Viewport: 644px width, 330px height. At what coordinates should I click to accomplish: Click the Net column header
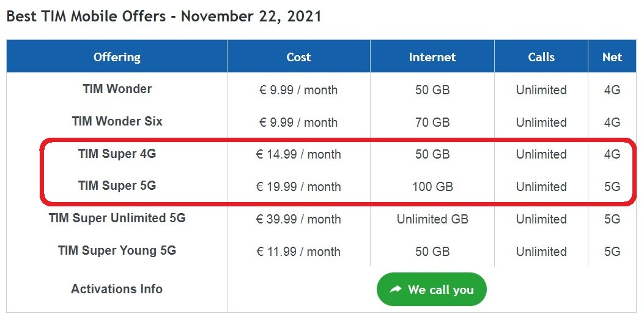[612, 57]
